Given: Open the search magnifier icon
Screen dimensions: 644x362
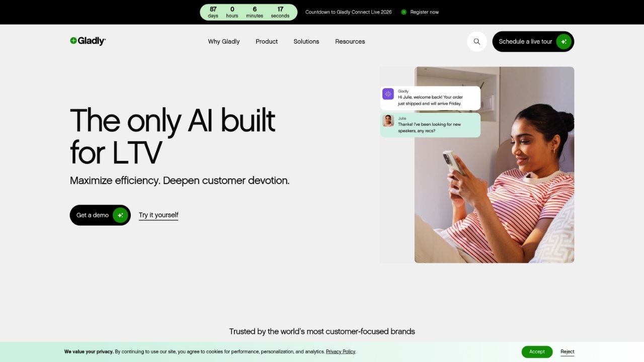Looking at the screenshot, I should coord(477,42).
